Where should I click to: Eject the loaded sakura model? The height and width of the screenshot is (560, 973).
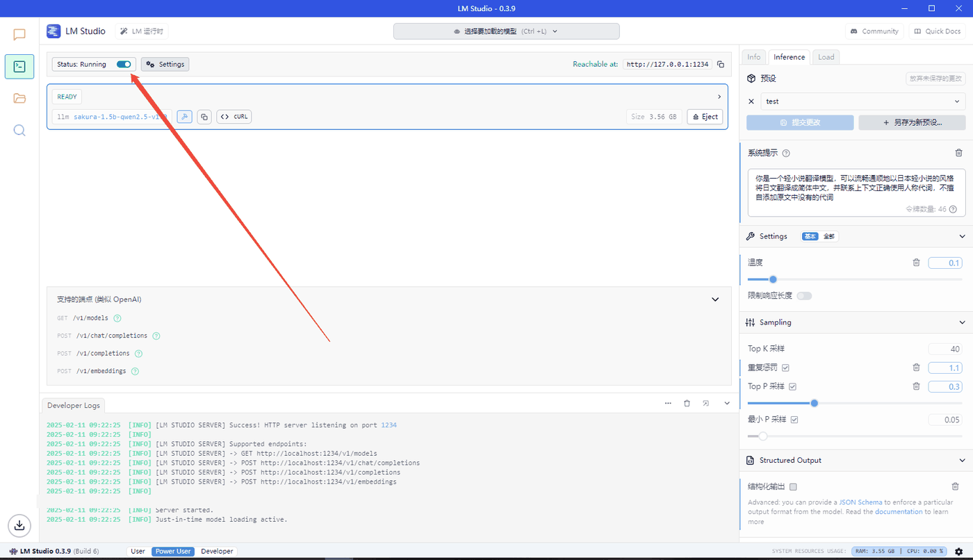point(705,117)
